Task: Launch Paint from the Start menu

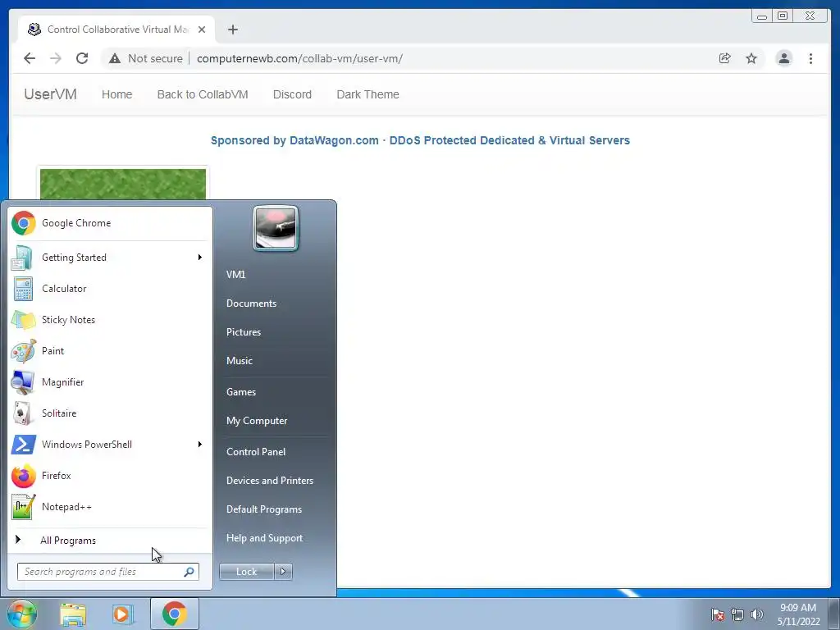Action: pyautogui.click(x=109, y=351)
